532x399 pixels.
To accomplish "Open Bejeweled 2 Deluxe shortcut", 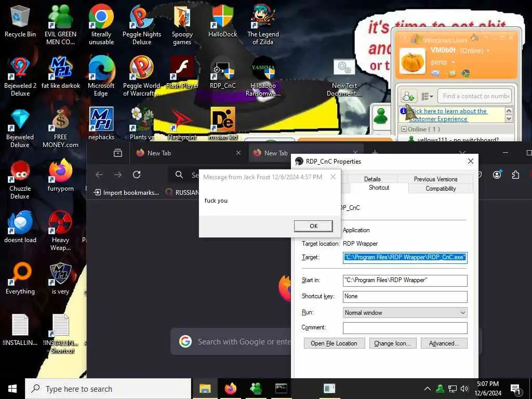I will pyautogui.click(x=20, y=76).
